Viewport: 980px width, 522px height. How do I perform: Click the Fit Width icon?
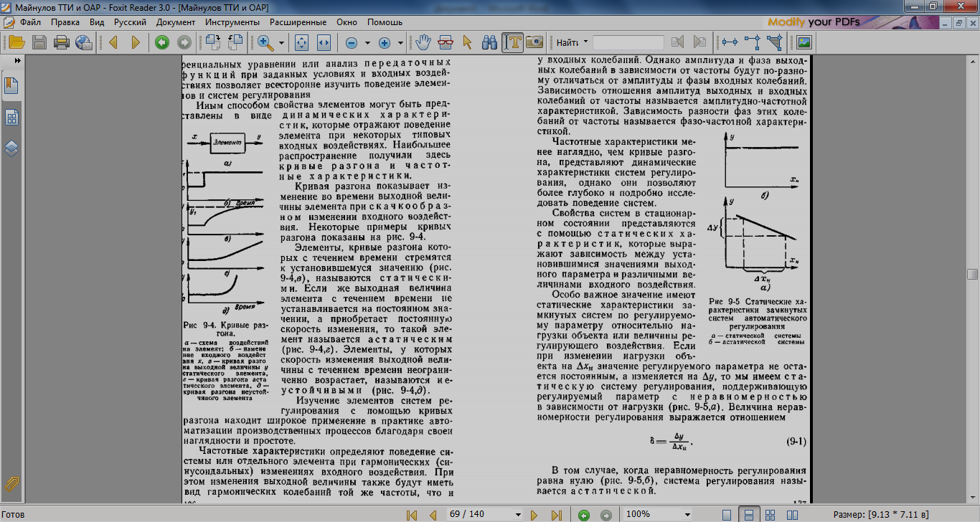(324, 42)
